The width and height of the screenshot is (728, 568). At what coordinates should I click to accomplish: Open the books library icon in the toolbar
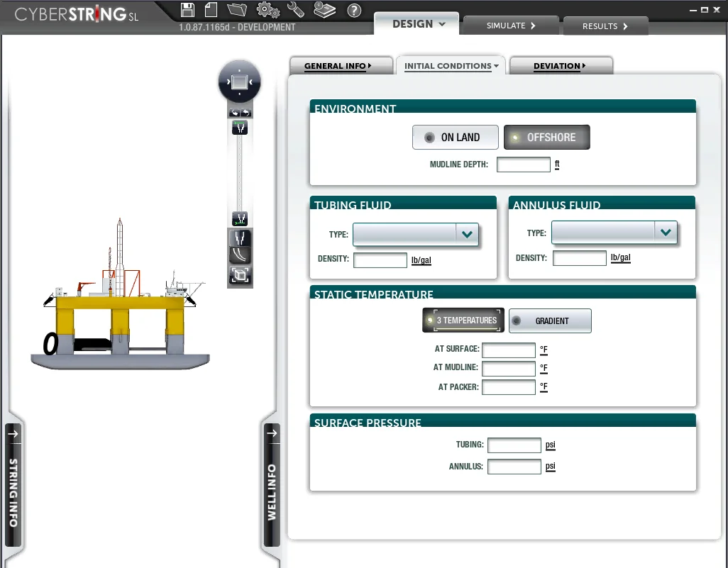(324, 10)
